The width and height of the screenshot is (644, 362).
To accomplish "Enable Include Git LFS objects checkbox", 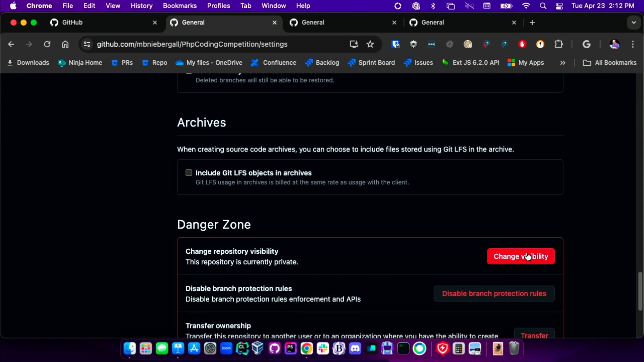I will pyautogui.click(x=189, y=173).
